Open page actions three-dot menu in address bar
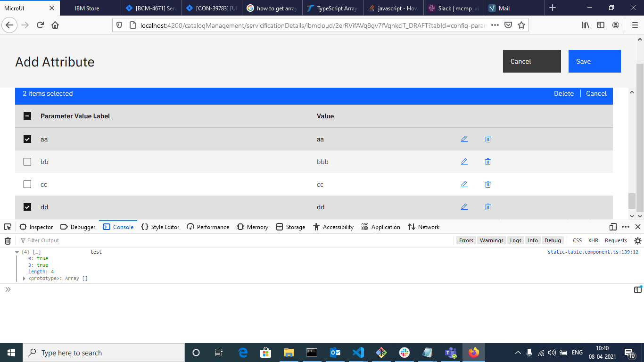This screenshot has height=362, width=644. (495, 25)
